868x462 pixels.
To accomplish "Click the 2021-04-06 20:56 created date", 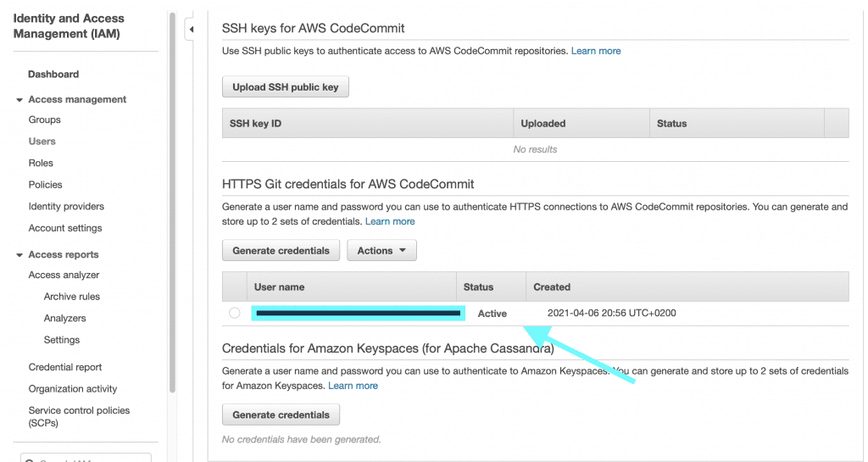I will point(611,313).
